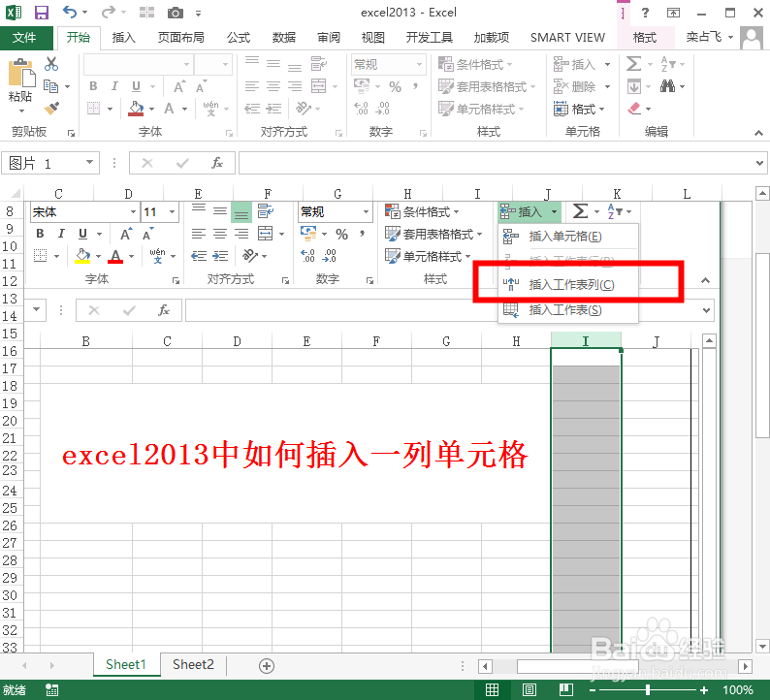Click the Sort & Filter A-Z icon
The image size is (770, 700).
[x=668, y=64]
